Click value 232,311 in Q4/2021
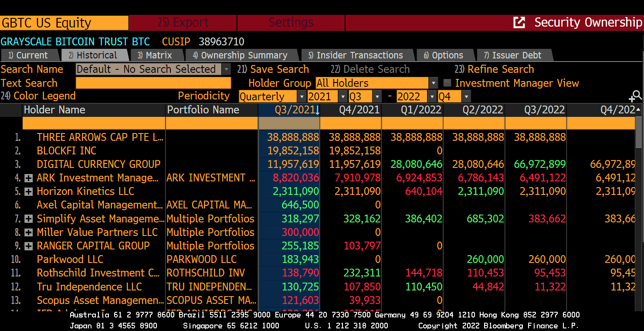Image resolution: width=644 pixels, height=331 pixels. point(362,273)
